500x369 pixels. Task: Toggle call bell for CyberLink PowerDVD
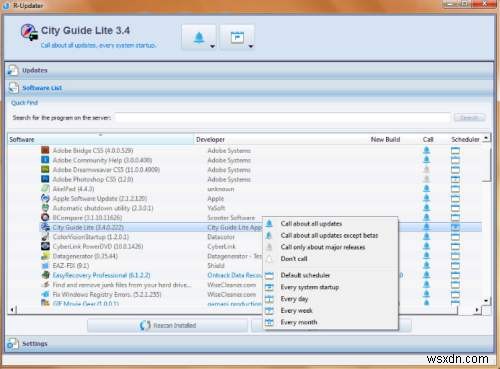coord(426,246)
